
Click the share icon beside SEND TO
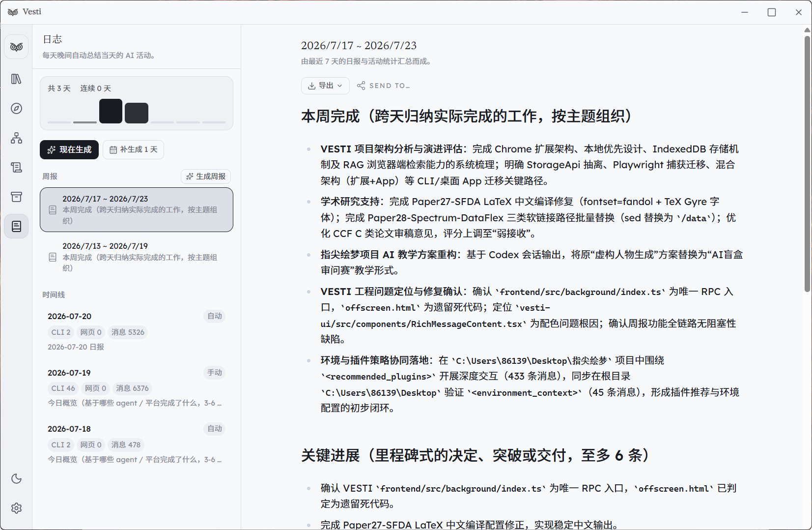point(361,86)
